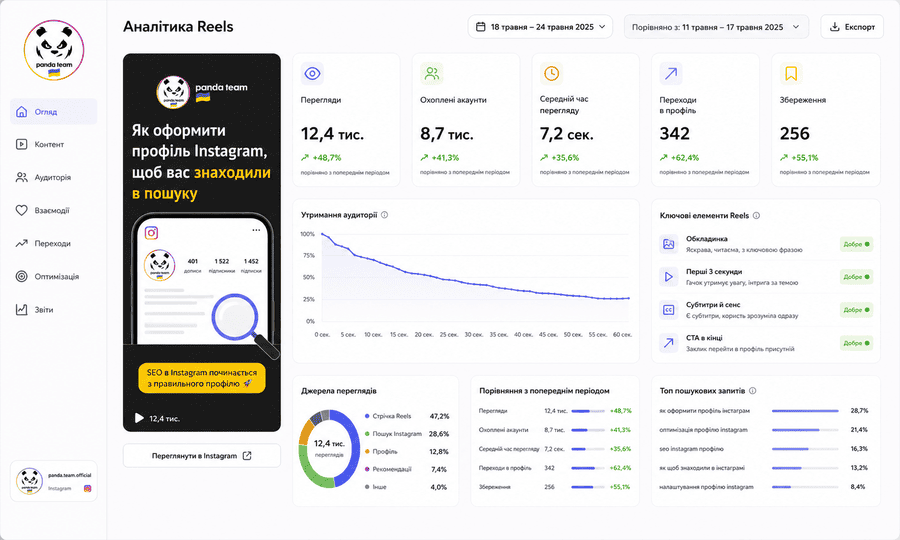Play the Reel preview video
The image size is (900, 540).
tap(139, 418)
